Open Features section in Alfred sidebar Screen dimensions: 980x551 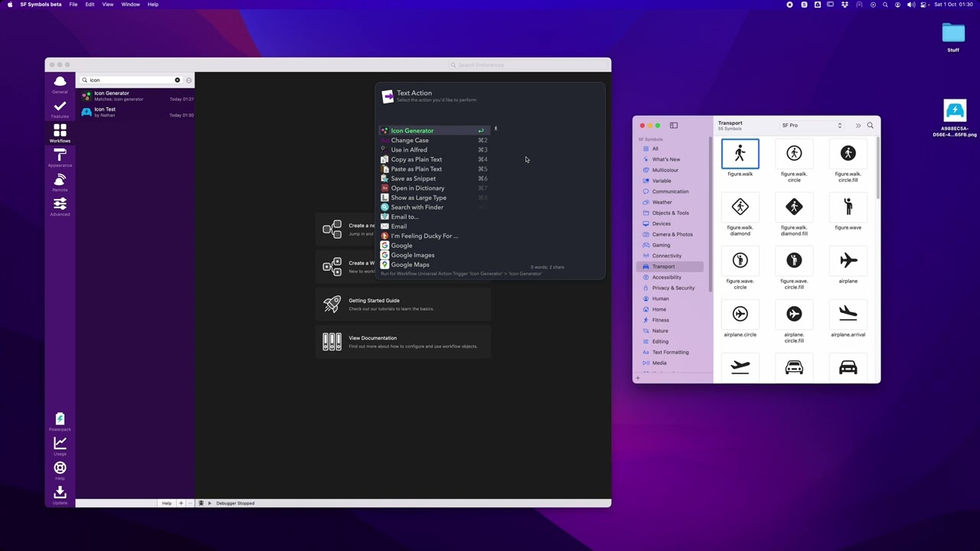coord(60,109)
